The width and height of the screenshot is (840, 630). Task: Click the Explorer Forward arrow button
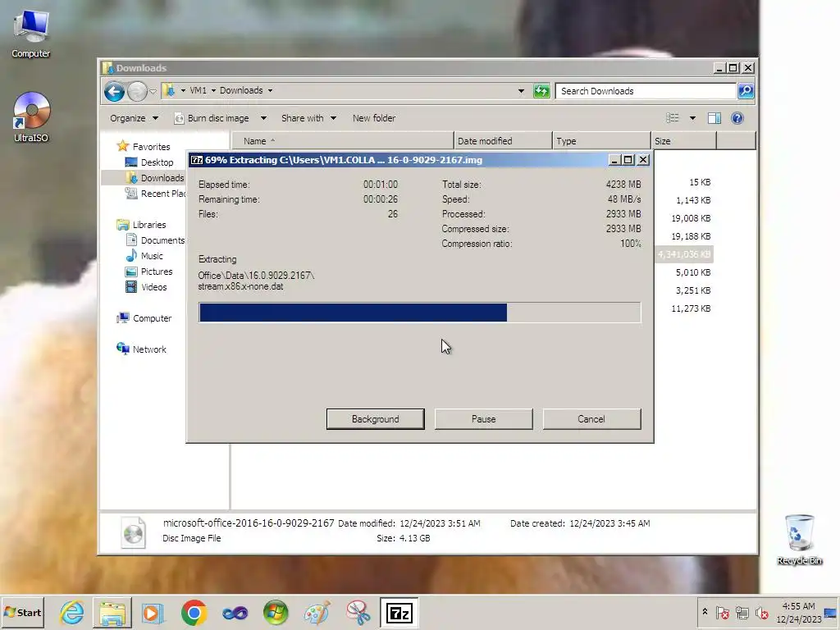tap(137, 91)
